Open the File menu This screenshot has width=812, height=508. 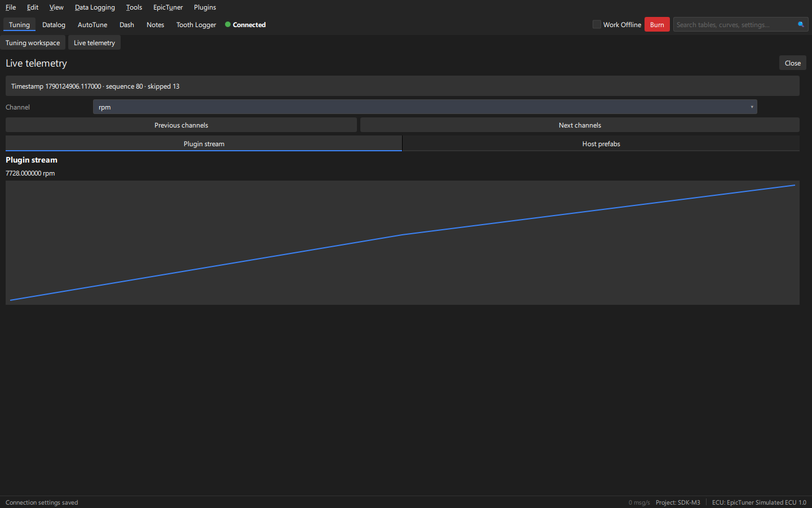[11, 7]
